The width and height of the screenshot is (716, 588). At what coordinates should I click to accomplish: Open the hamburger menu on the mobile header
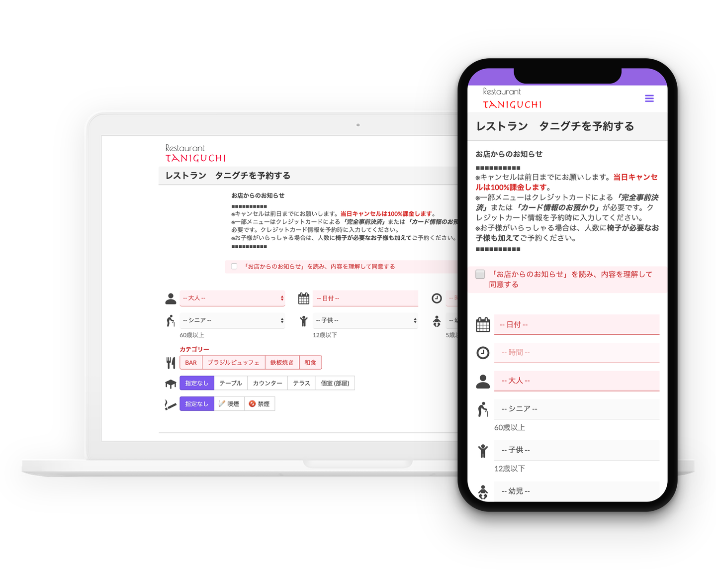pyautogui.click(x=649, y=98)
